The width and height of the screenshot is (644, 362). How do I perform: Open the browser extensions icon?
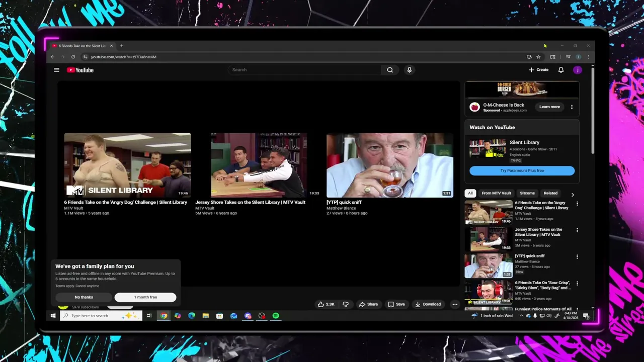[552, 57]
